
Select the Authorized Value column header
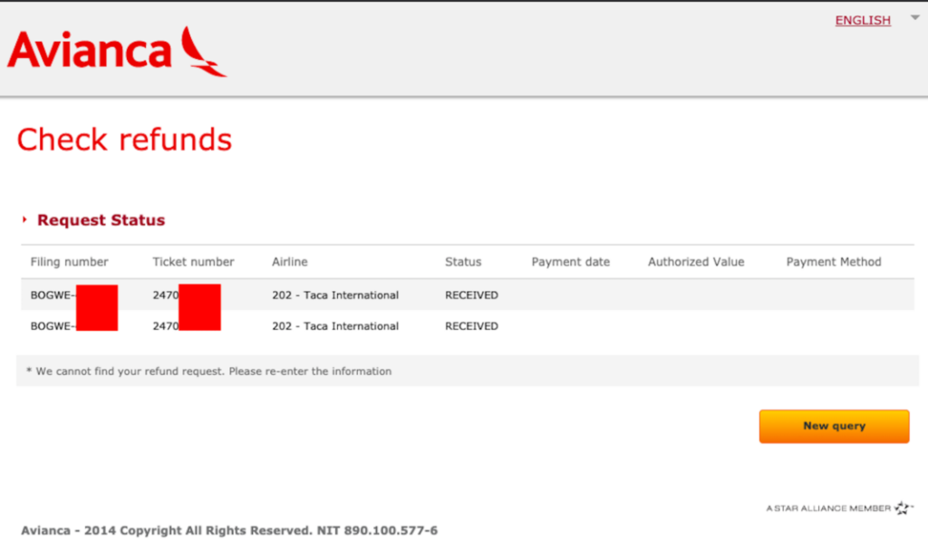tap(696, 262)
